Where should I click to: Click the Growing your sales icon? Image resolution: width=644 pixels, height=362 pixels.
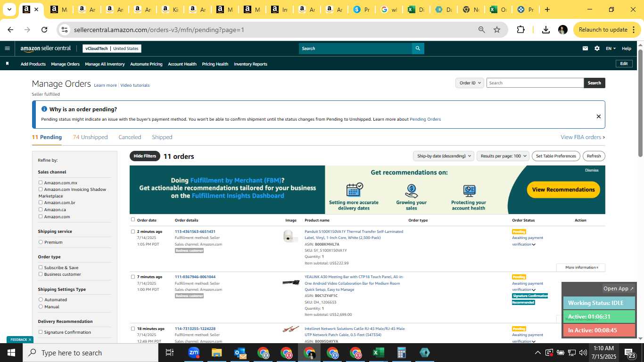click(412, 190)
